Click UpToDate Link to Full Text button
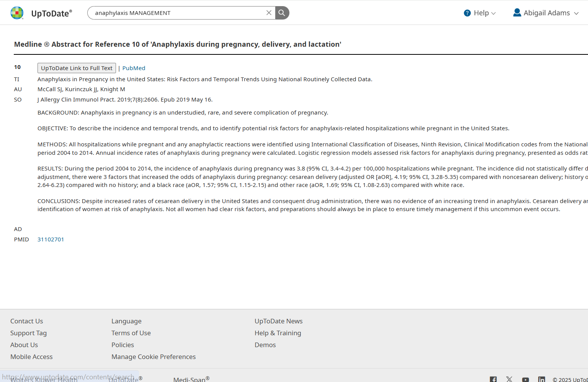588x382 pixels. click(77, 68)
